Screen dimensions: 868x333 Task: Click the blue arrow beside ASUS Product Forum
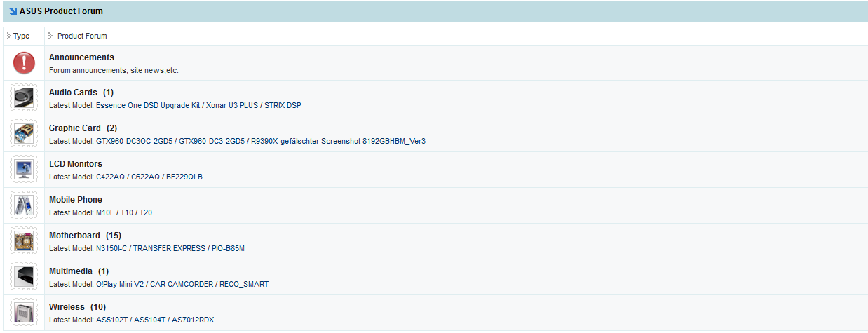tap(13, 11)
